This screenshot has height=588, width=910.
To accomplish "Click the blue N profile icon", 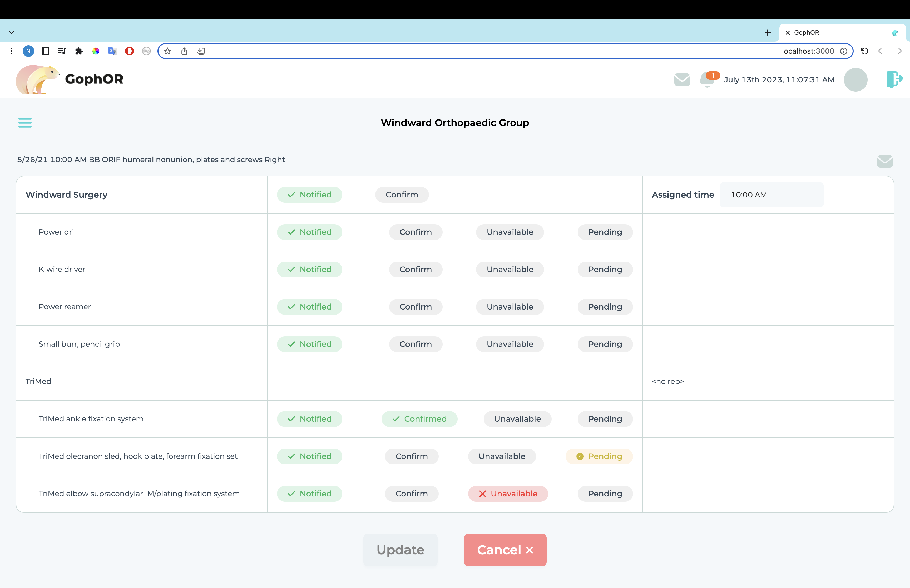I will [x=28, y=51].
